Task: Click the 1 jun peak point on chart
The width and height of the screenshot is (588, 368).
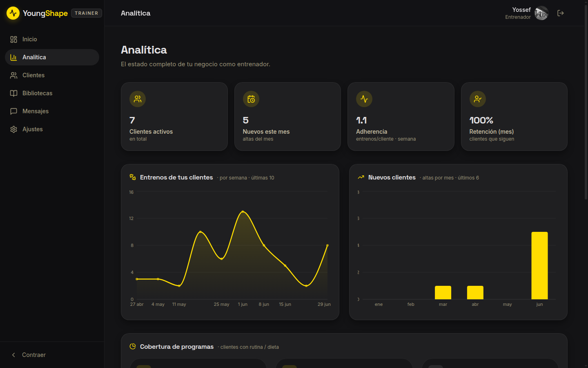Action: [243, 211]
